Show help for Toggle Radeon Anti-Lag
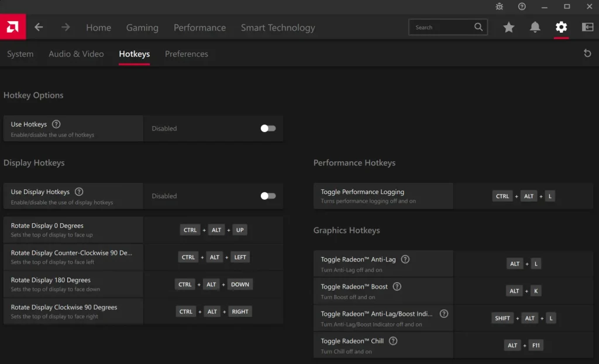Screen dimensions: 599x364 coord(405,259)
